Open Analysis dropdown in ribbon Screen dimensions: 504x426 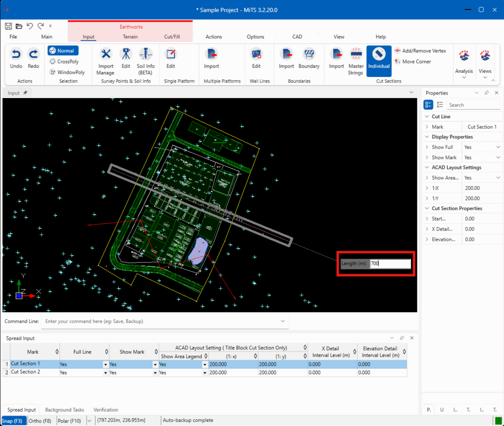pyautogui.click(x=464, y=64)
